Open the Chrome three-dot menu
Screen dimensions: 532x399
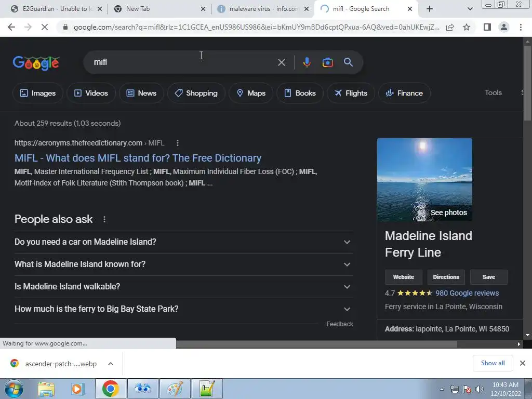(x=521, y=27)
